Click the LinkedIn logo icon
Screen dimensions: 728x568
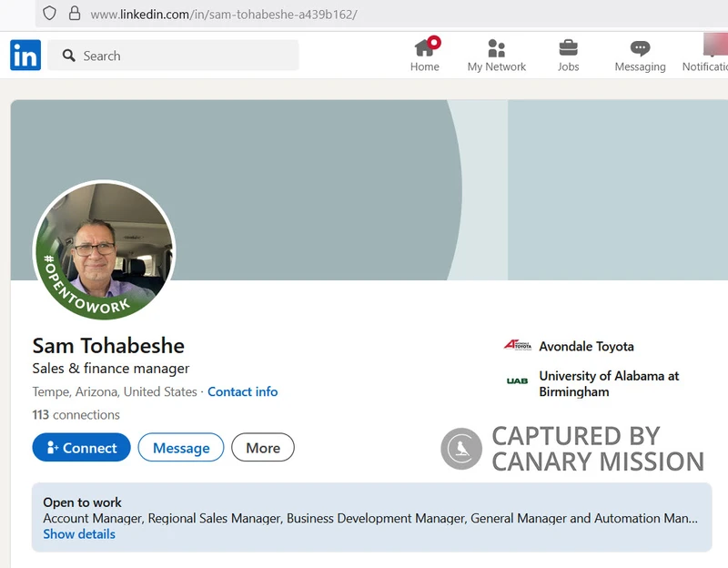[x=25, y=55]
